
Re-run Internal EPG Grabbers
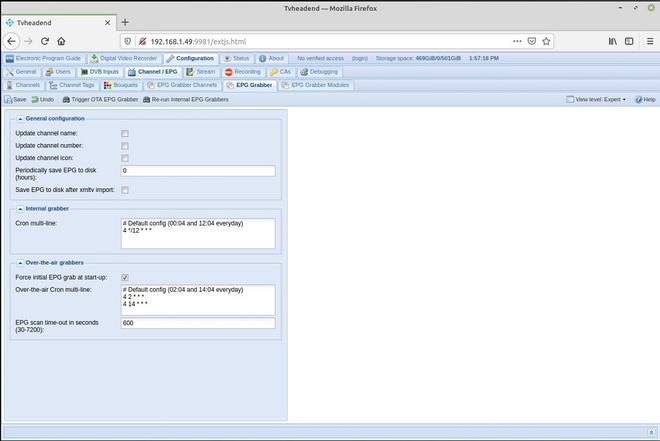click(186, 100)
